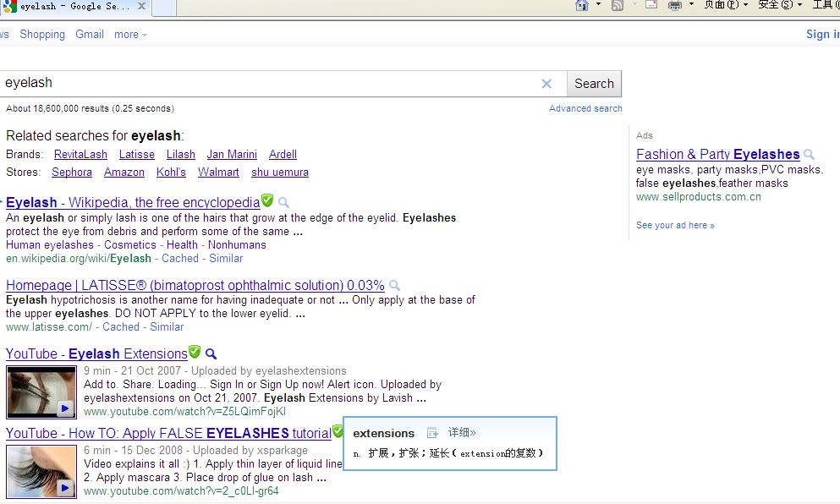Click the Shopping link in Google bar

pyautogui.click(x=42, y=35)
